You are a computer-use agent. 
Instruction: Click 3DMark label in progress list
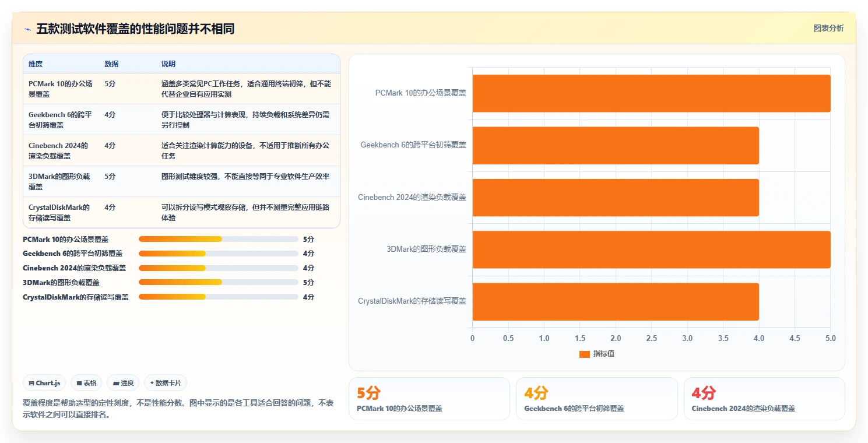tap(61, 282)
